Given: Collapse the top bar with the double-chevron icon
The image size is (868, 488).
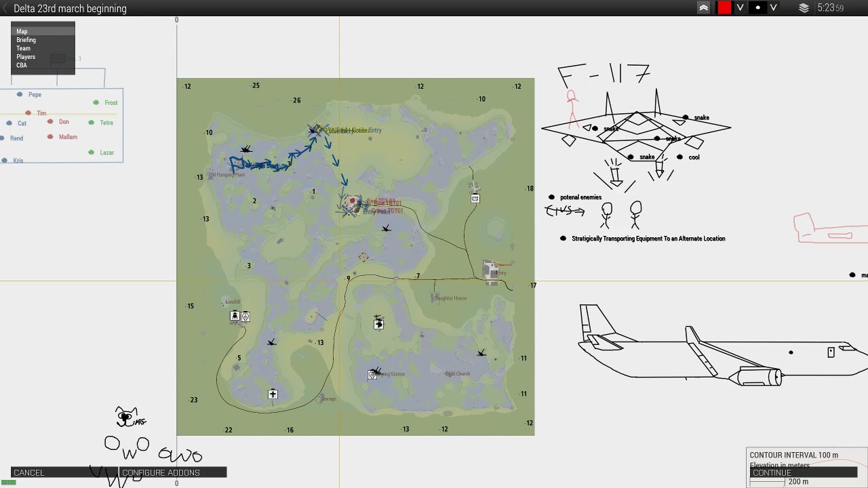Looking at the screenshot, I should point(703,8).
